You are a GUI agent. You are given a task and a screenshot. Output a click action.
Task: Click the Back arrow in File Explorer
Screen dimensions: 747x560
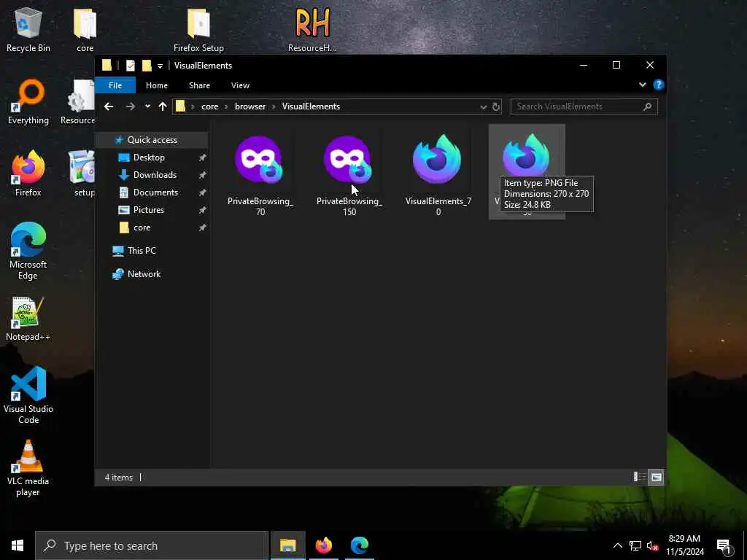click(109, 106)
